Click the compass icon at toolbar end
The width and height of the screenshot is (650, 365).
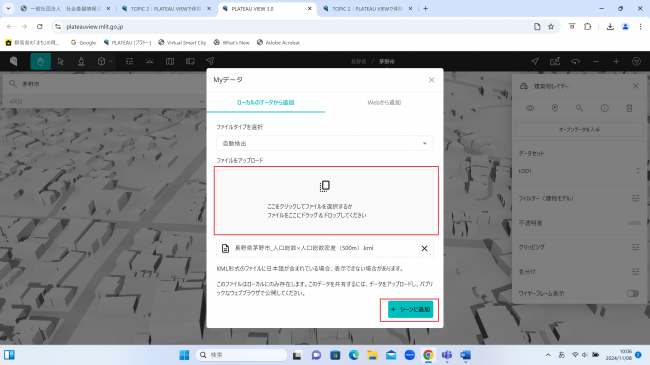click(636, 61)
